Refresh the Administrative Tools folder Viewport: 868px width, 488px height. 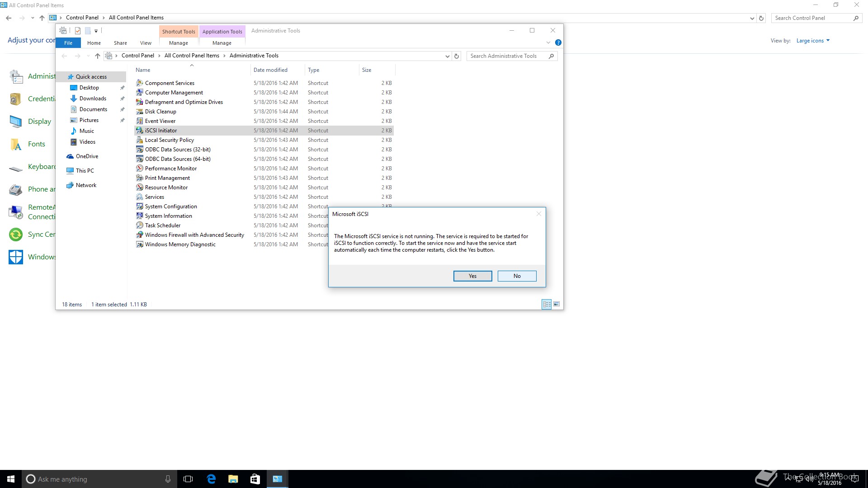coord(457,56)
